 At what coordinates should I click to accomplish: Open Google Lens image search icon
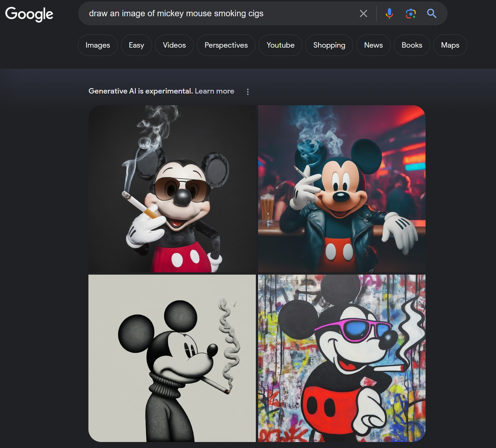click(x=411, y=14)
